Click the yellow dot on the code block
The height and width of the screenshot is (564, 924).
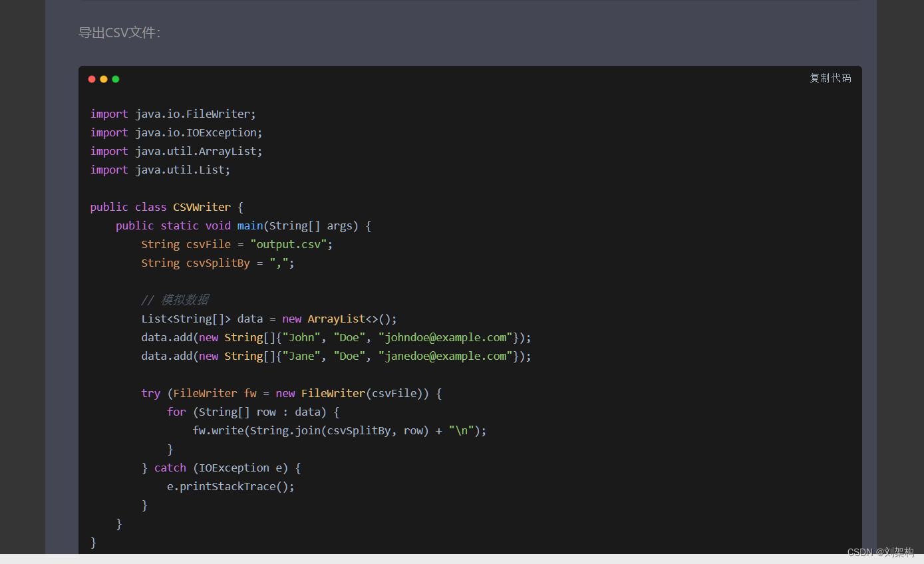(x=104, y=79)
